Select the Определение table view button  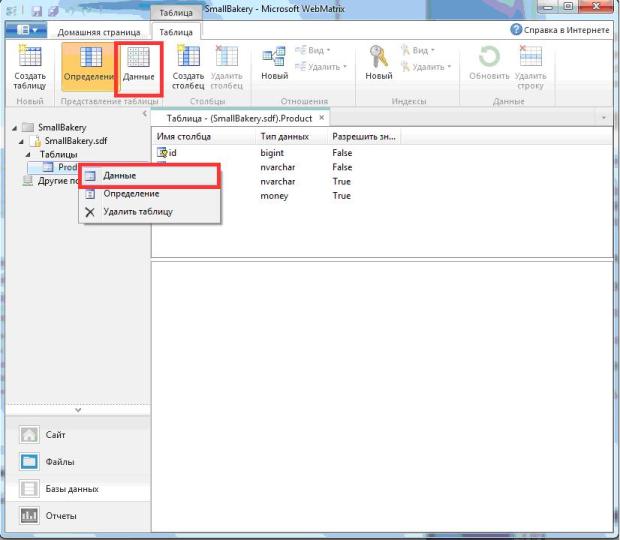click(x=88, y=66)
